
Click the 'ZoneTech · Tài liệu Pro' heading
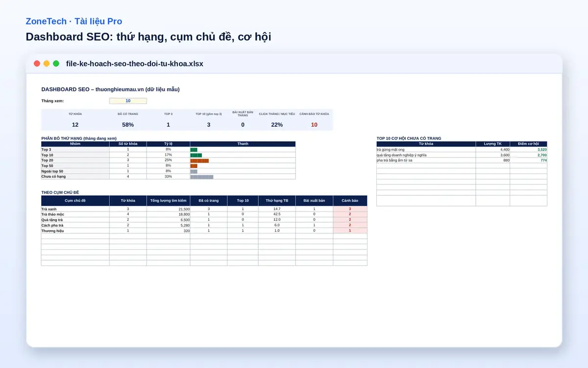coord(74,22)
